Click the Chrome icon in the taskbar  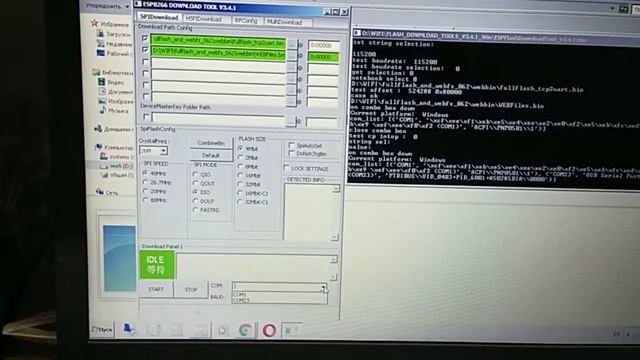245,330
